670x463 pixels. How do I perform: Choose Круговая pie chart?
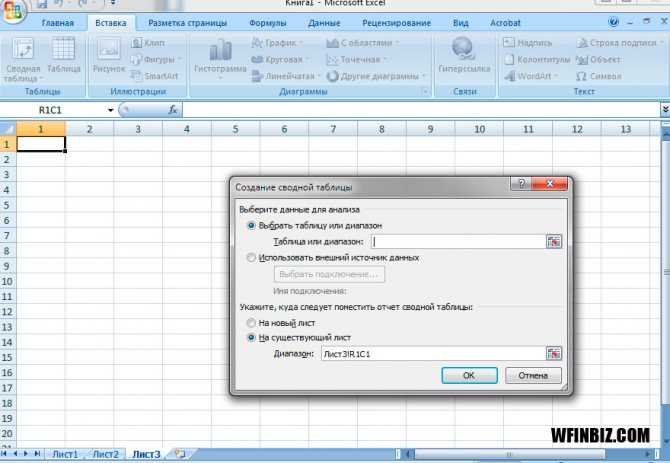(x=280, y=59)
